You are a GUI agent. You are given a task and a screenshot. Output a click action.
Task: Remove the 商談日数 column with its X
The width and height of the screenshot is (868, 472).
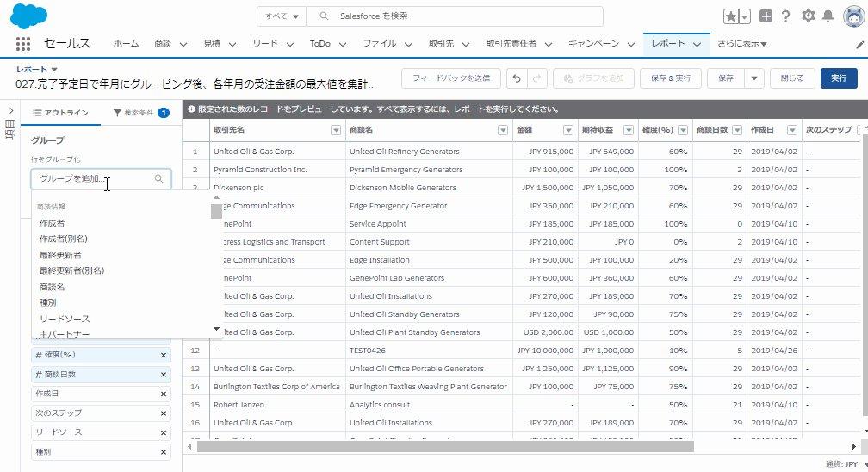pyautogui.click(x=164, y=375)
